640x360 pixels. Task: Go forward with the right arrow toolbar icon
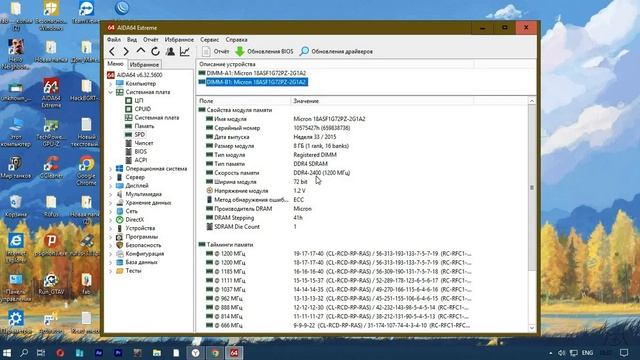[x=126, y=51]
